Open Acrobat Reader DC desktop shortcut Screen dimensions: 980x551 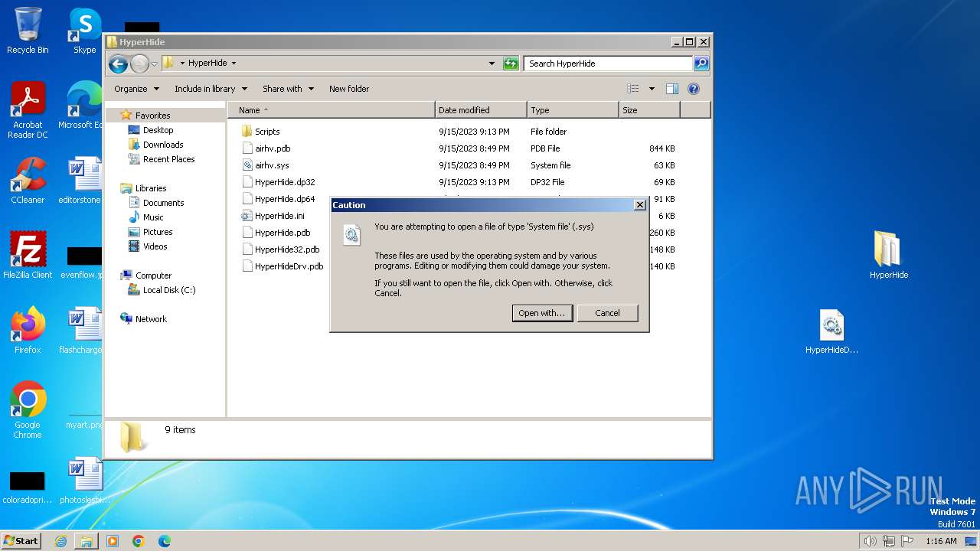pos(28,110)
